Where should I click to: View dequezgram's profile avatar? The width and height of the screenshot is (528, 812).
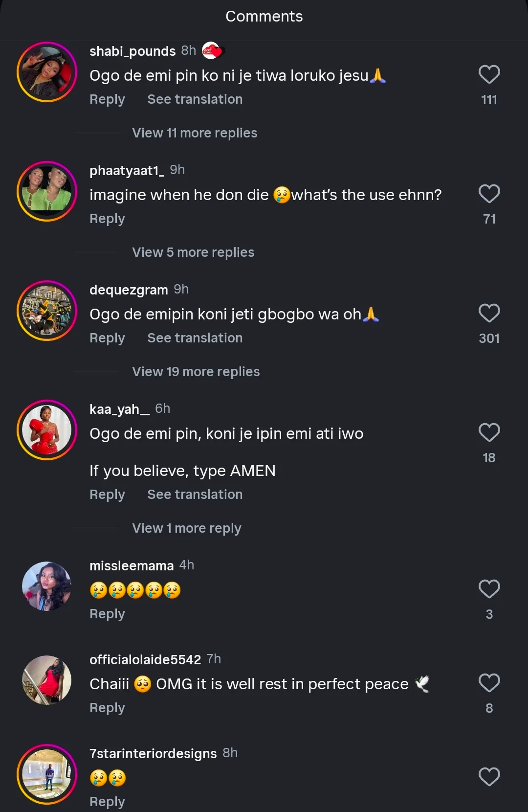[47, 311]
